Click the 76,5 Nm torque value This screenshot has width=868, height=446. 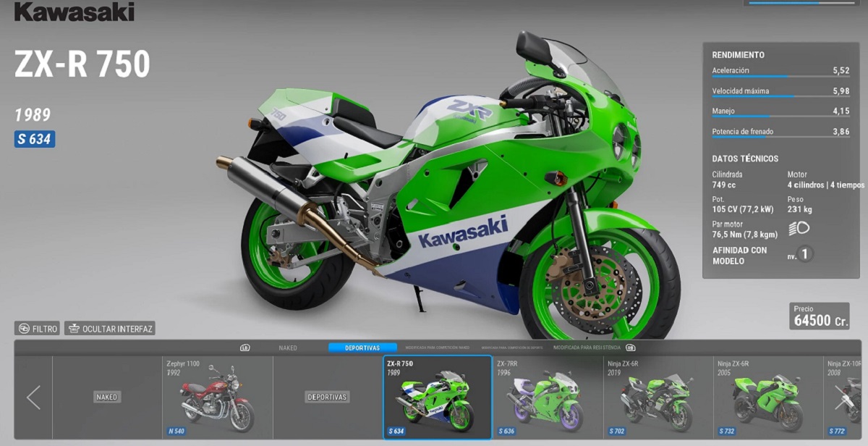(744, 235)
